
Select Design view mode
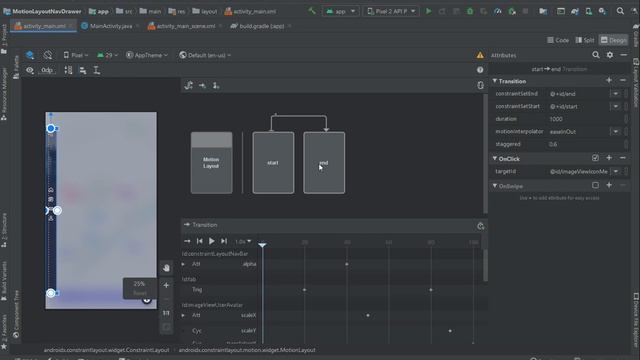[x=613, y=40]
